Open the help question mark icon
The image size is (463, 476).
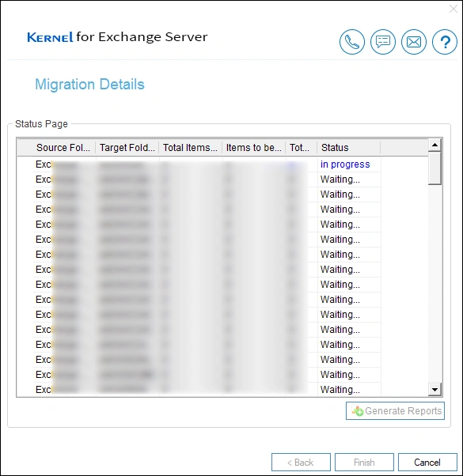(x=445, y=42)
